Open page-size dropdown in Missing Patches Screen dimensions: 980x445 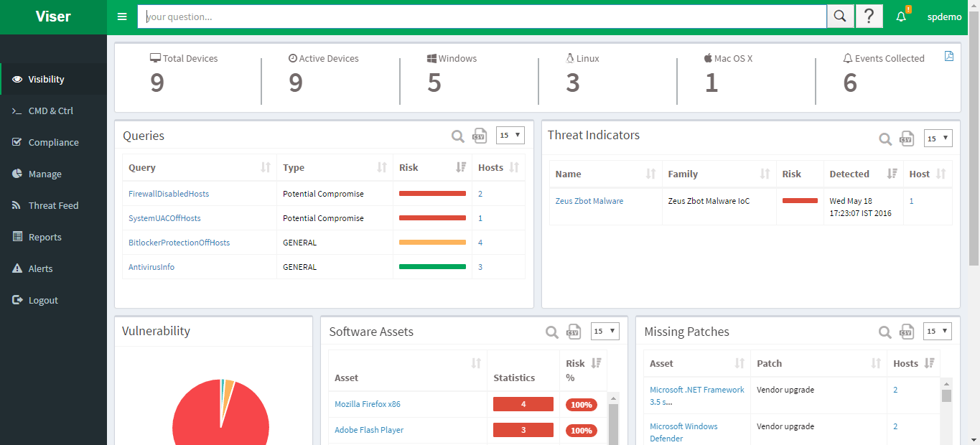click(938, 331)
